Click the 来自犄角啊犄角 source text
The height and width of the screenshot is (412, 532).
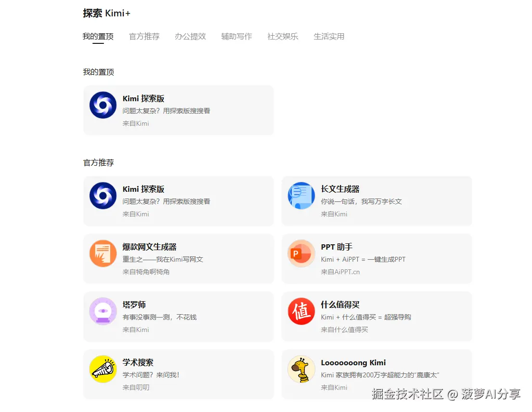coord(146,272)
